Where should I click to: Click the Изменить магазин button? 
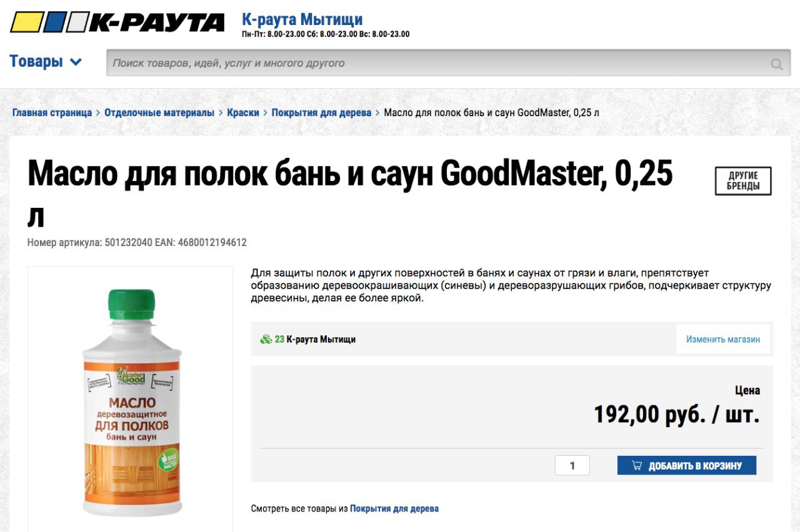(723, 340)
